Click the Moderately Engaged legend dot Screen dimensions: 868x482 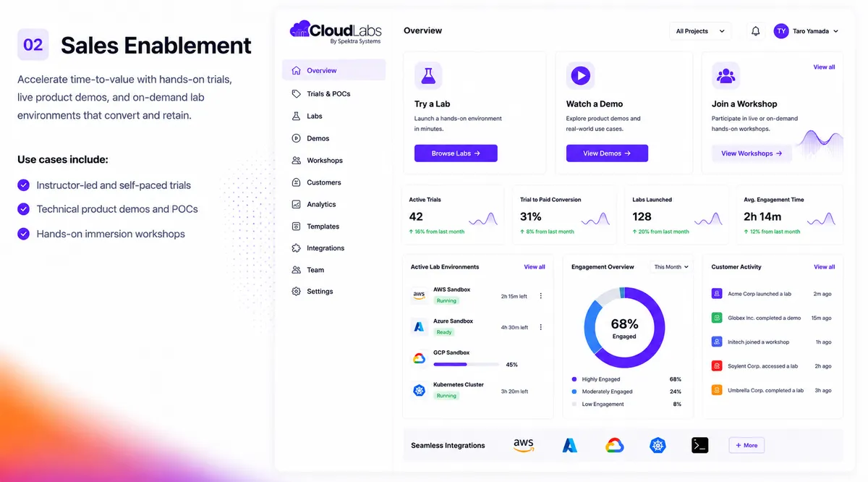pyautogui.click(x=574, y=392)
